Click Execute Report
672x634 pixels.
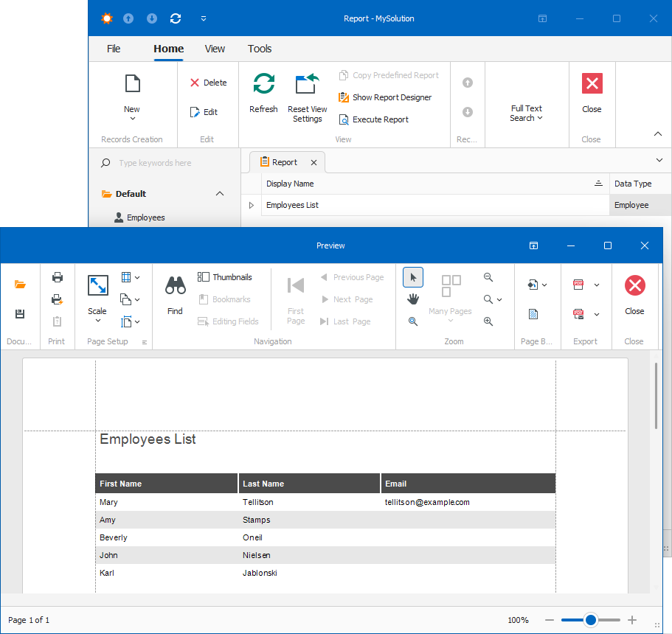[374, 119]
